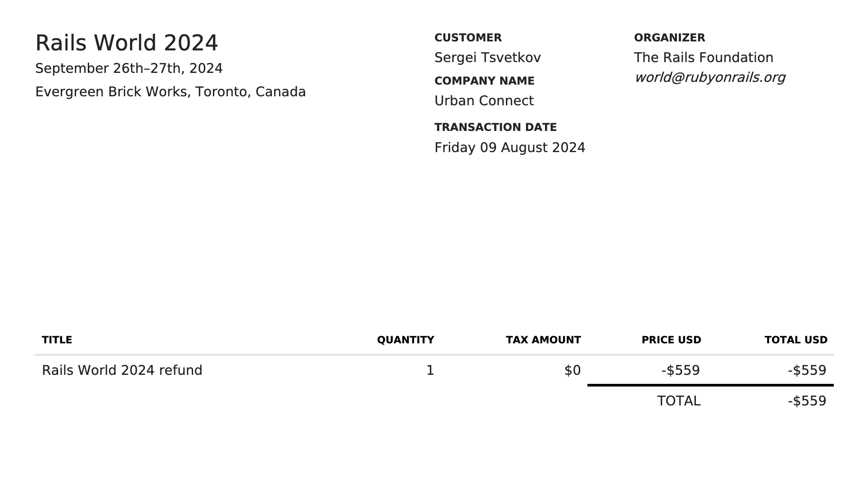Click the QUANTITY column header

point(406,340)
